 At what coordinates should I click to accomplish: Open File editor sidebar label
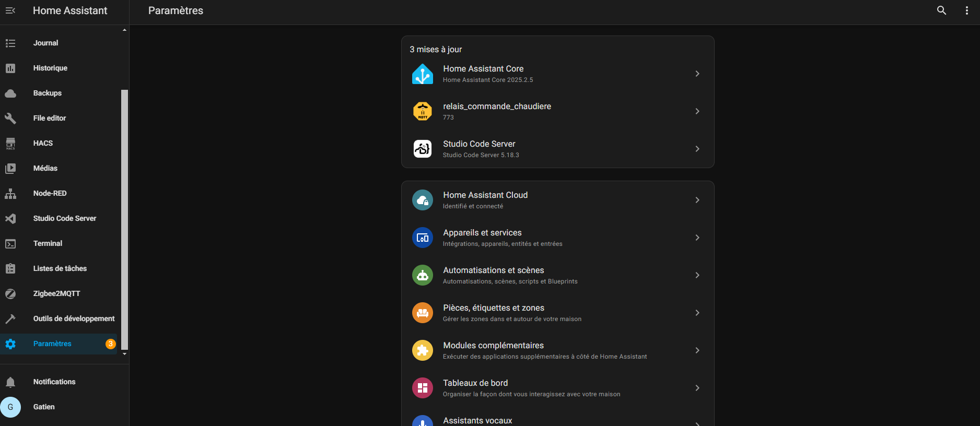tap(50, 119)
